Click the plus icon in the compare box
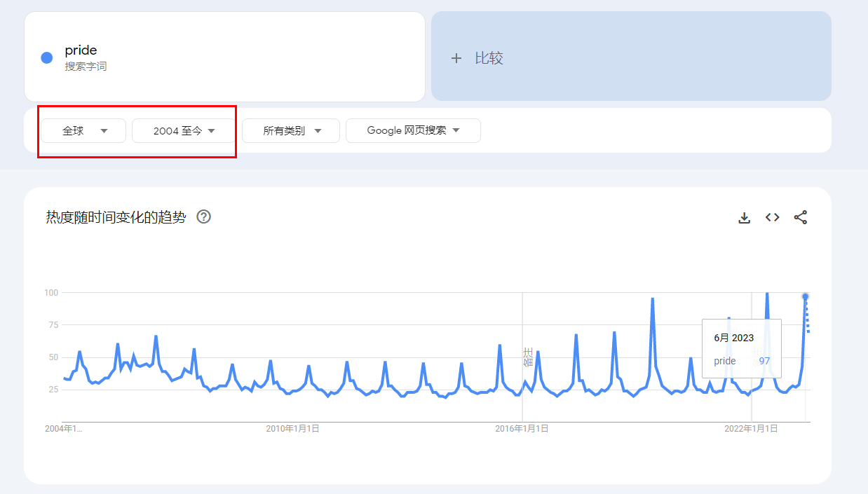Screen dimensions: 868x494 (456, 57)
